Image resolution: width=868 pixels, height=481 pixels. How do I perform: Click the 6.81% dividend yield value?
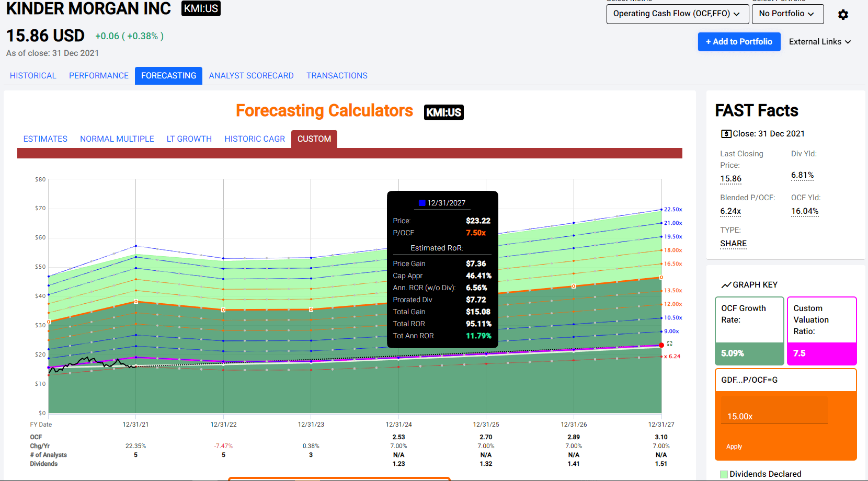pyautogui.click(x=802, y=175)
